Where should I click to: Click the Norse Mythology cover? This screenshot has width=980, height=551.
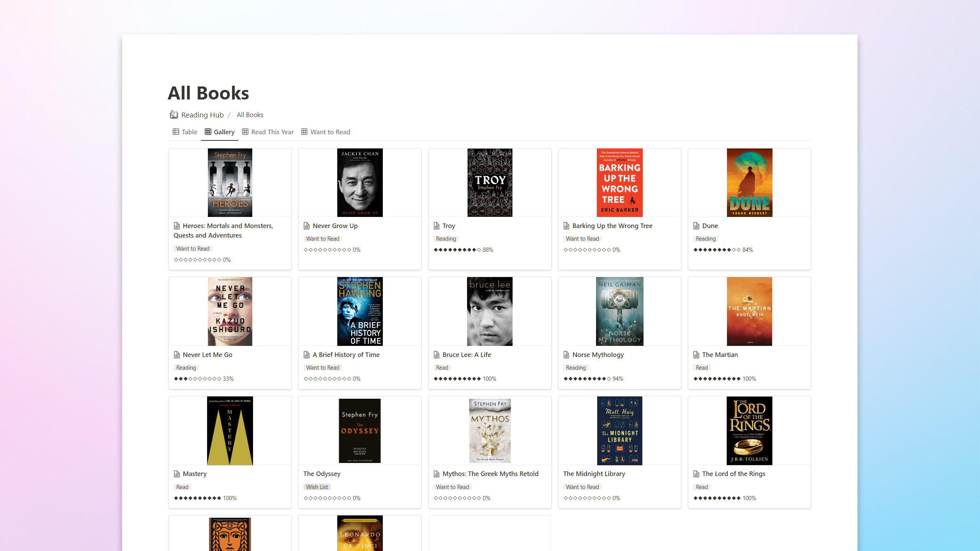[x=620, y=311]
